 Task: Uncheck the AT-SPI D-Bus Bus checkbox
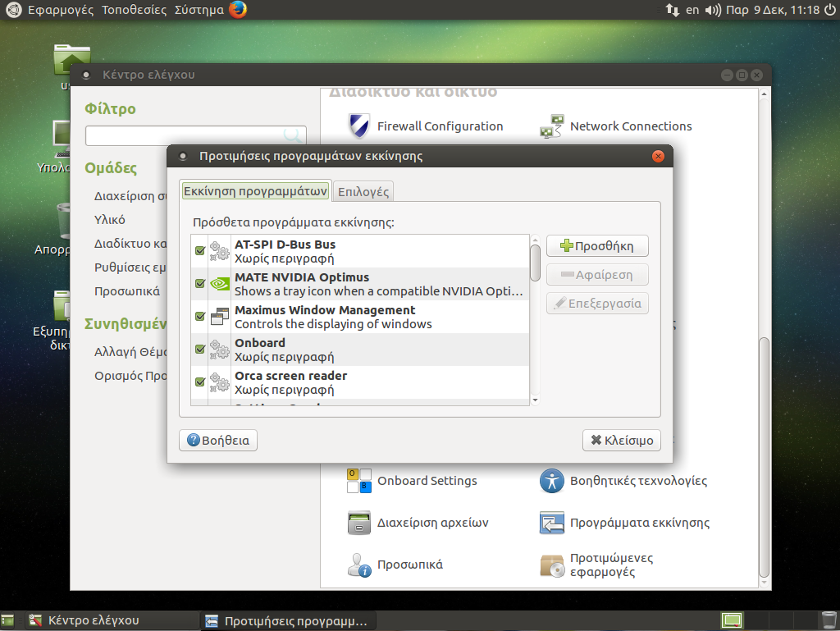pyautogui.click(x=200, y=251)
